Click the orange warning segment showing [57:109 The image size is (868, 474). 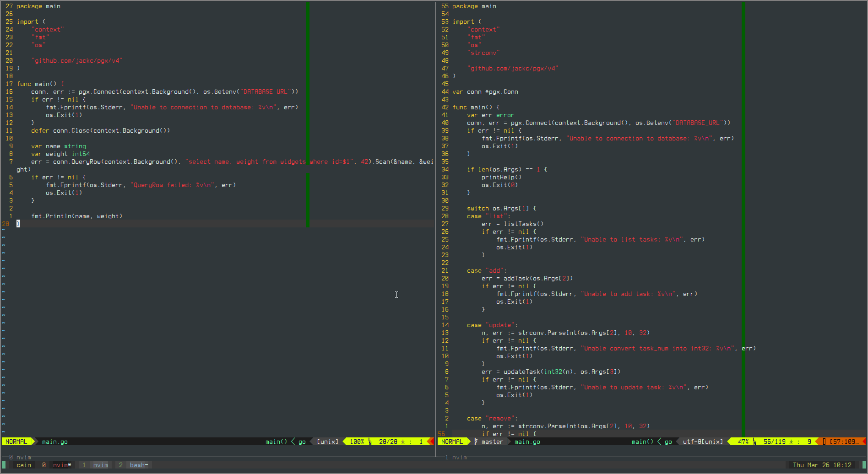click(842, 442)
